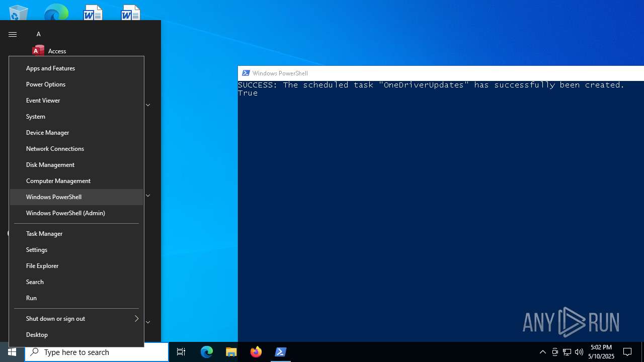The width and height of the screenshot is (644, 362).
Task: Open Event Viewer
Action: (x=76, y=100)
